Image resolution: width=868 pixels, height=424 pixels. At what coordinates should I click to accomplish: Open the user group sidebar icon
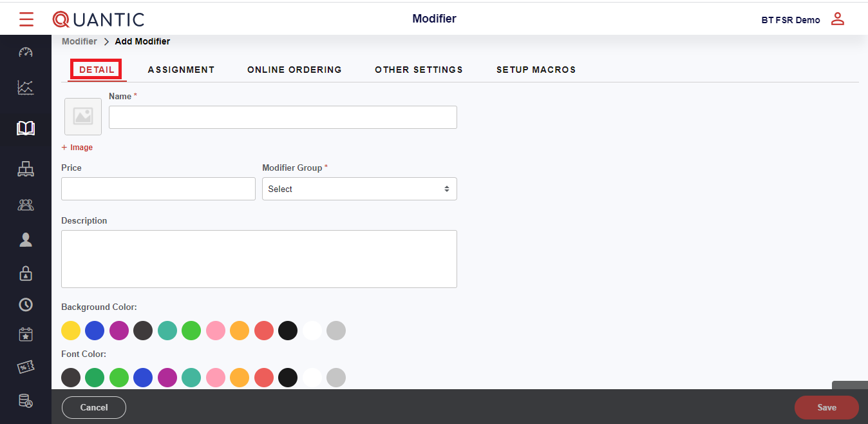[x=26, y=206]
